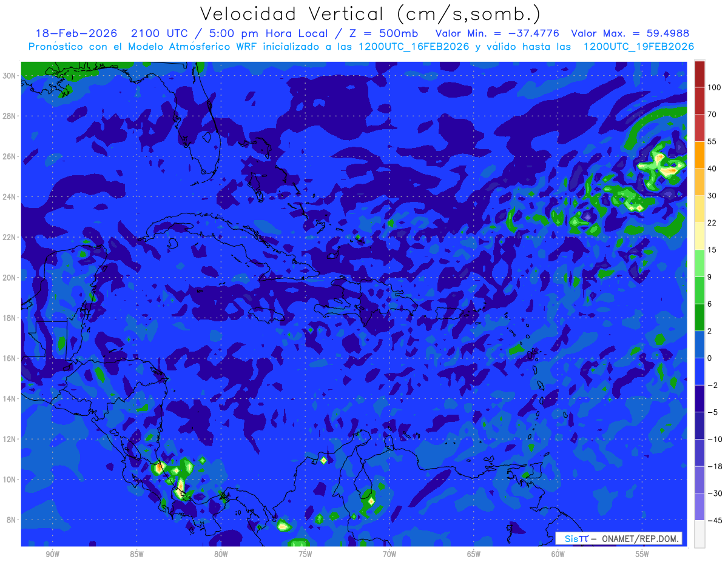
Task: Click the dark green swatch between 2 and 6
Action: (699, 318)
